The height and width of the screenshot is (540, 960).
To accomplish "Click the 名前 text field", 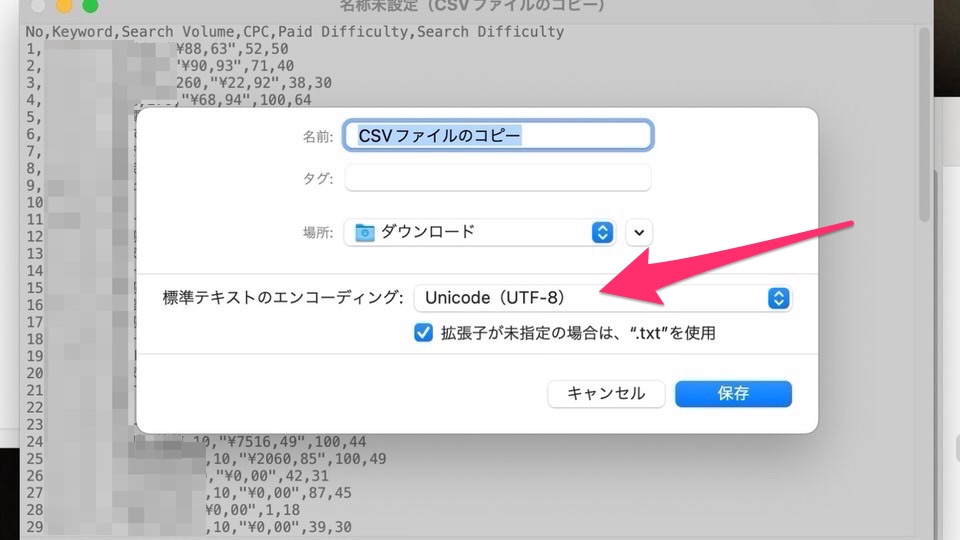I will pos(498,136).
